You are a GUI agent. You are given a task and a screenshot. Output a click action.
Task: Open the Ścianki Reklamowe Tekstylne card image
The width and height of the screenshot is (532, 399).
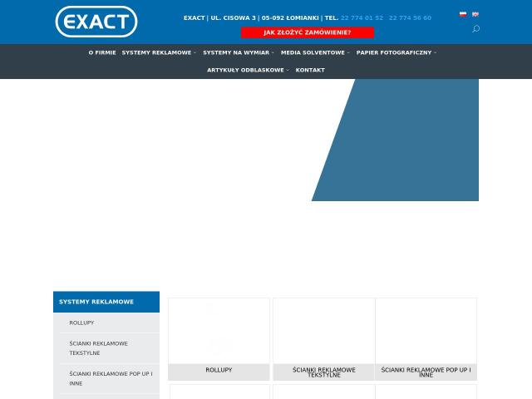324,331
